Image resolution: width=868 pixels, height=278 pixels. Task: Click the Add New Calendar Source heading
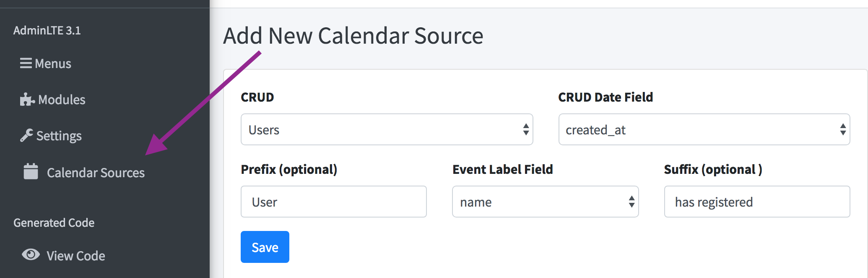353,36
